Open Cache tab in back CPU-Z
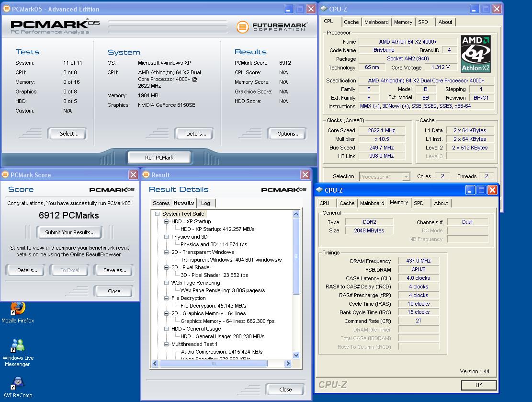This screenshot has width=532, height=402. point(351,22)
